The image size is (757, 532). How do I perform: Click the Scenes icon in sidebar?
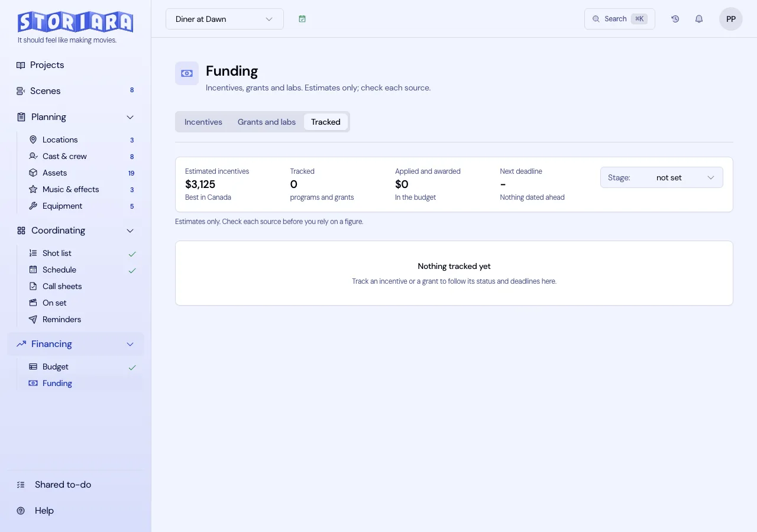pyautogui.click(x=21, y=91)
